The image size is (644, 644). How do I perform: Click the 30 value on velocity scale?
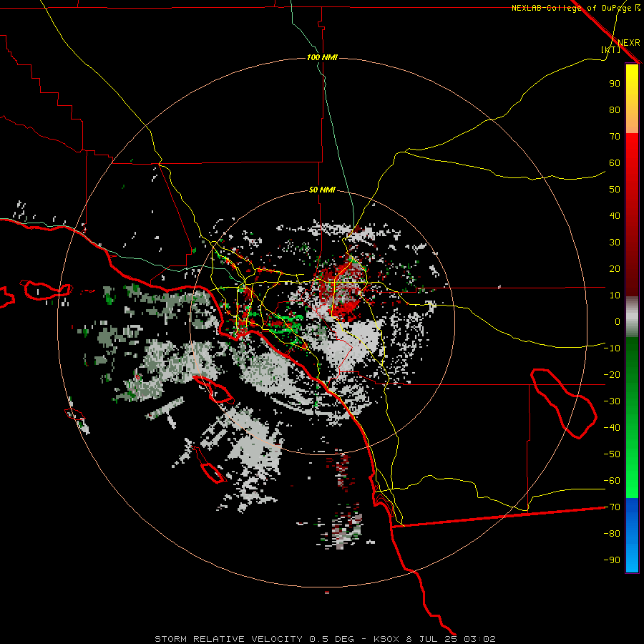coord(615,243)
